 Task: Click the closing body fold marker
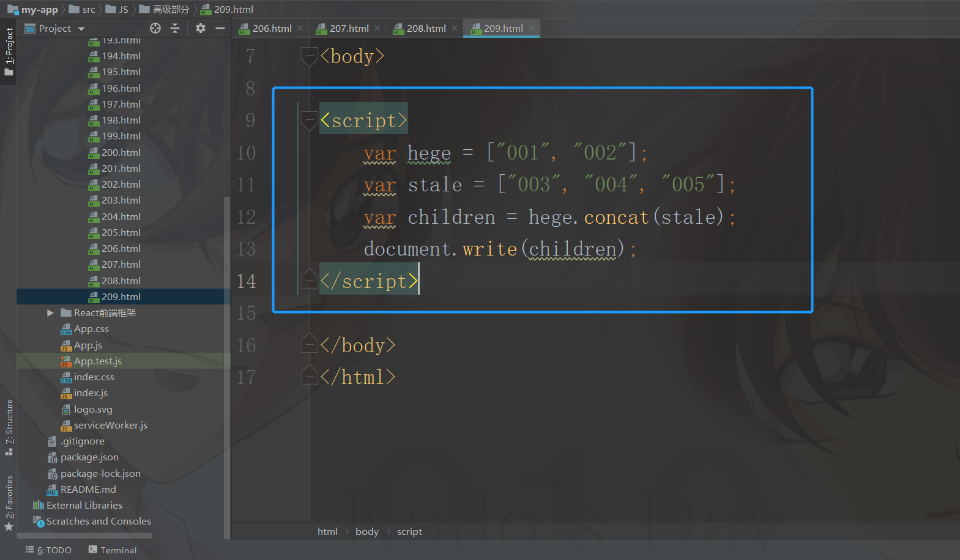(310, 344)
